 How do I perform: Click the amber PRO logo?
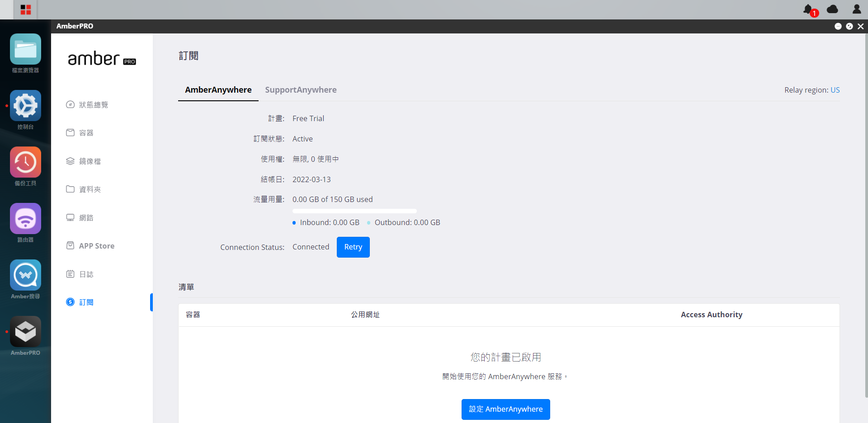pyautogui.click(x=102, y=59)
